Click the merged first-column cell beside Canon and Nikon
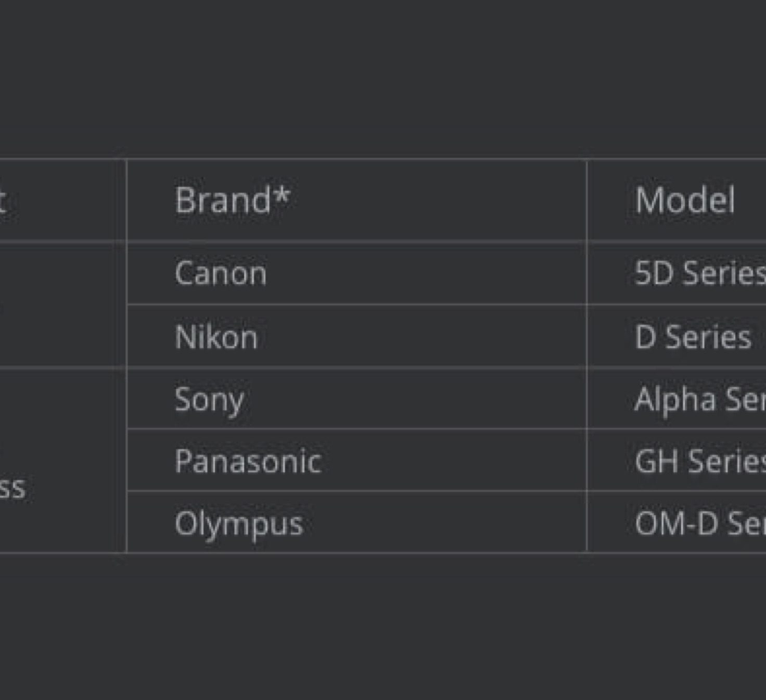The height and width of the screenshot is (700, 766). point(57,305)
